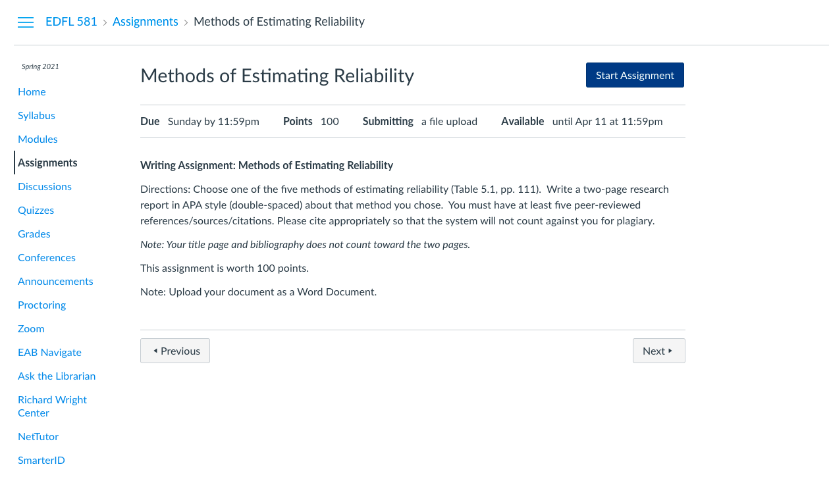This screenshot has height=504, width=829.
Task: Open the Discussions section
Action: pos(45,186)
